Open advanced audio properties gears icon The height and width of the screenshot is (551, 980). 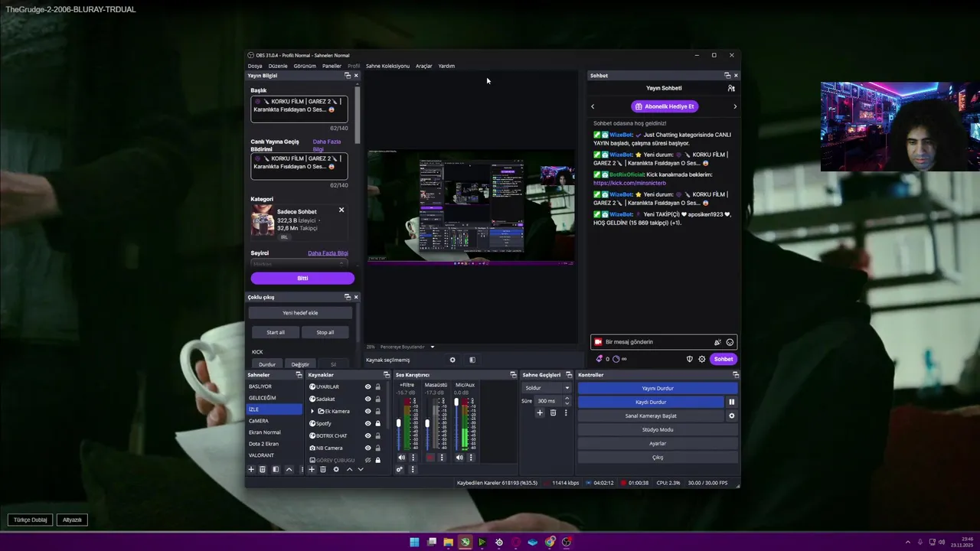click(x=400, y=469)
